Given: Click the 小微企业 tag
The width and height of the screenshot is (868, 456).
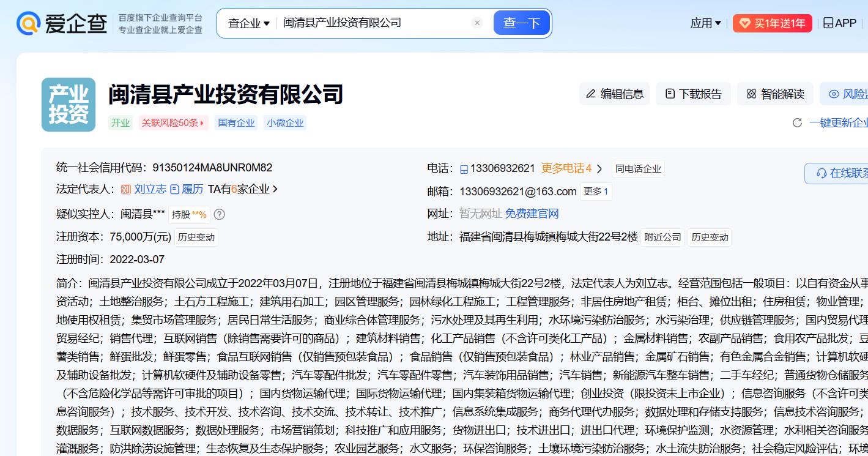Looking at the screenshot, I should pos(285,122).
